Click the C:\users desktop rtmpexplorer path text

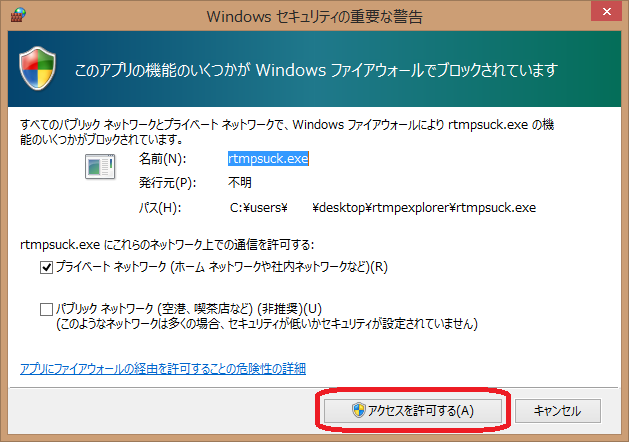click(383, 208)
